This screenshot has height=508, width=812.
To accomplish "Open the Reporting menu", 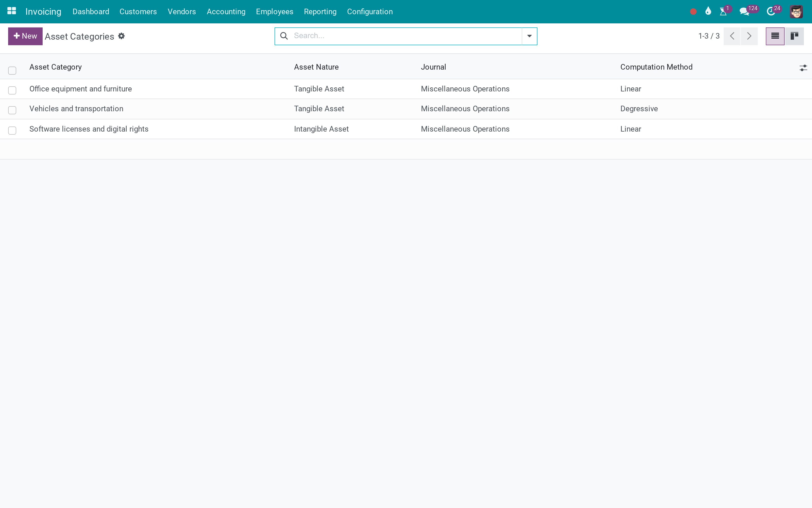I will click(320, 11).
